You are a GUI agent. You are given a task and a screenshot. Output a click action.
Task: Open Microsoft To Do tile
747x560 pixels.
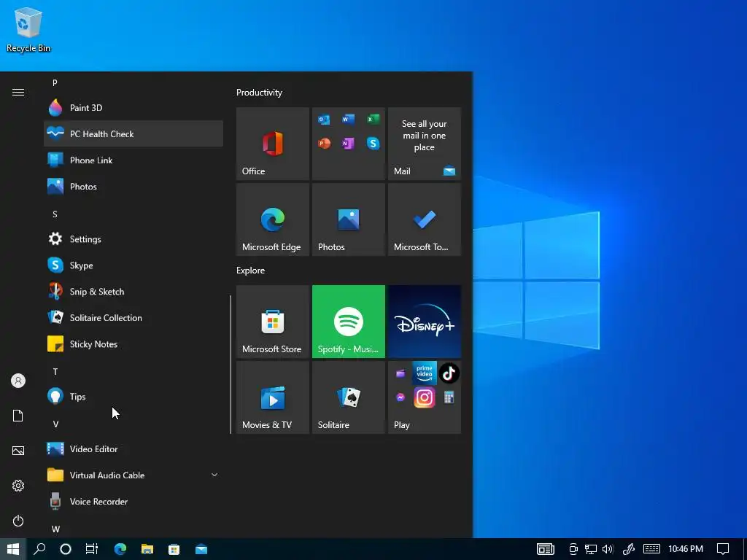425,219
